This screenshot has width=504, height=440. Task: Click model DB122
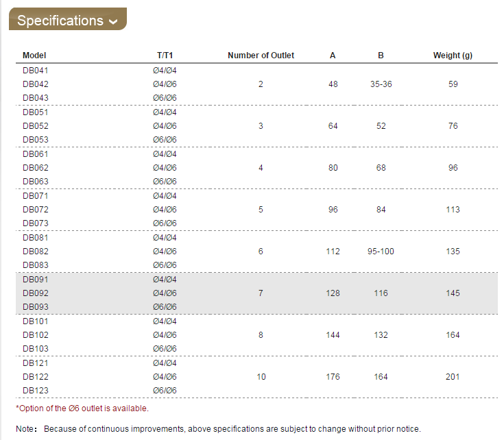click(x=36, y=377)
